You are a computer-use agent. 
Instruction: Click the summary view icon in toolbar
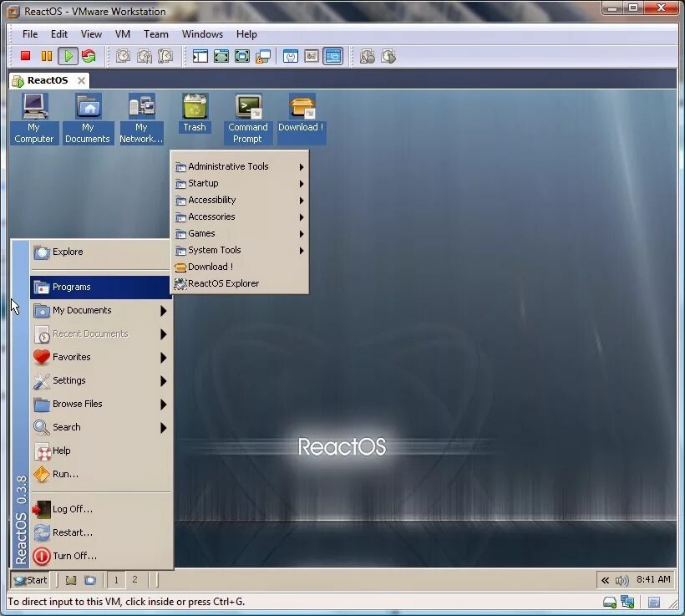click(291, 56)
